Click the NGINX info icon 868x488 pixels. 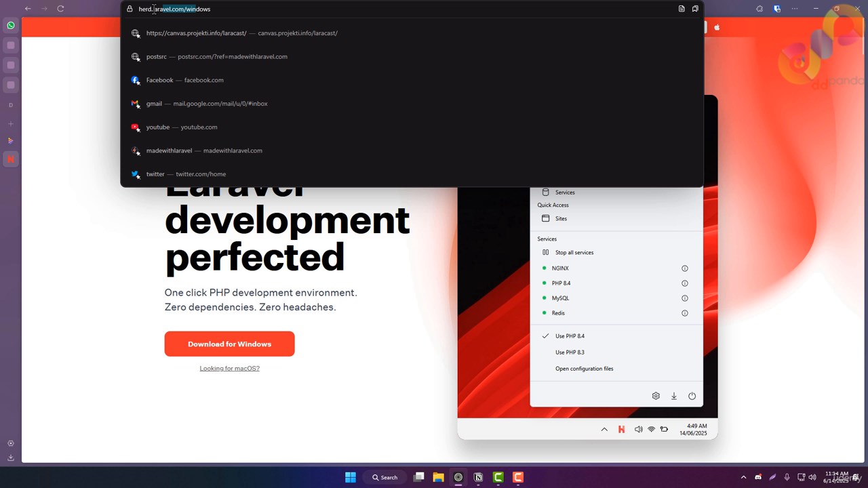click(x=684, y=268)
